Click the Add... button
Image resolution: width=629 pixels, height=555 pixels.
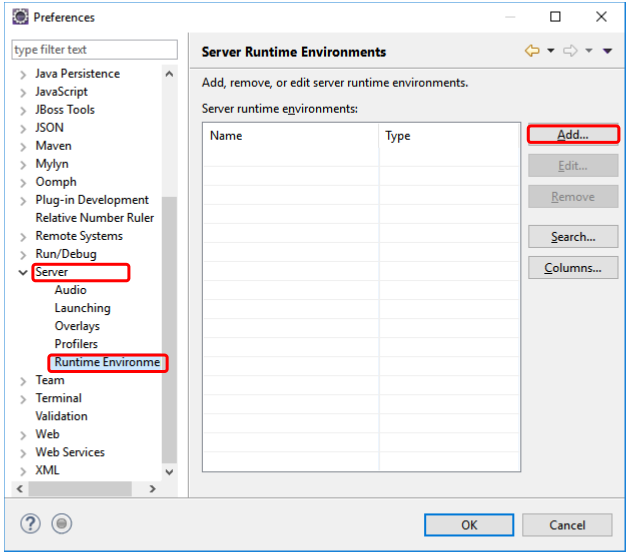click(x=573, y=135)
